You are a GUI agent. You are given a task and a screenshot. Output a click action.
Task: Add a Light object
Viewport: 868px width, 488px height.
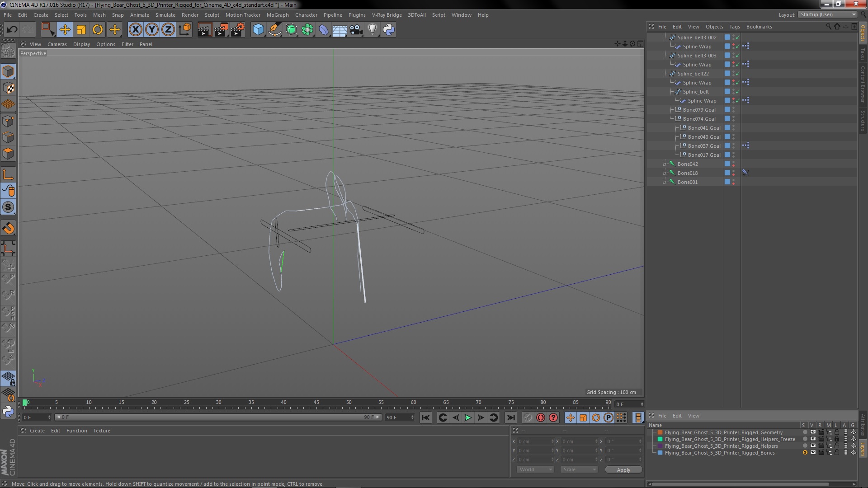point(373,30)
